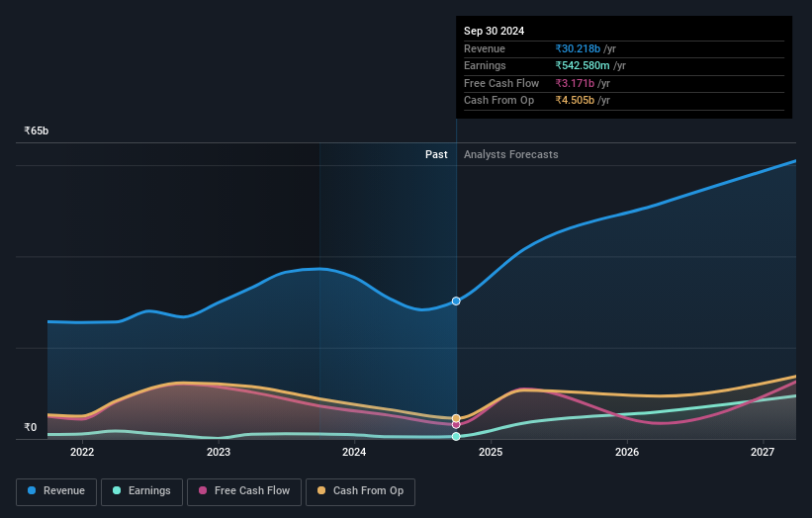This screenshot has width=812, height=518.
Task: Toggle the Earnings legend series
Action: click(141, 491)
